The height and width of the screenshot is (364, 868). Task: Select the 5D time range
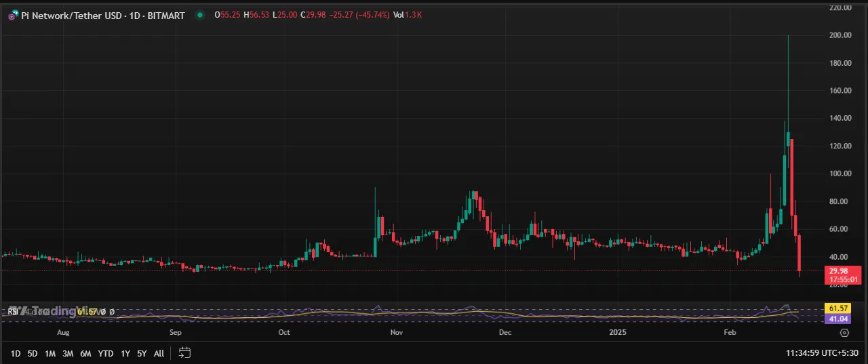point(33,353)
